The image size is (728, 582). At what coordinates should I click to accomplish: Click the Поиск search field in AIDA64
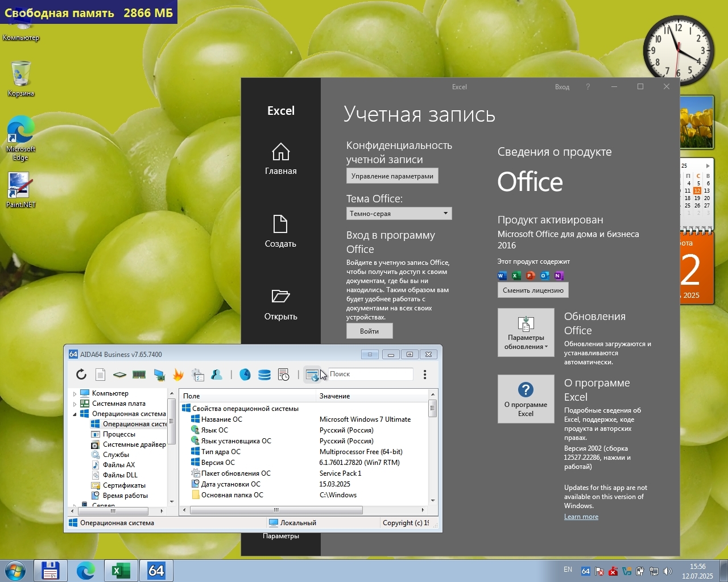370,374
